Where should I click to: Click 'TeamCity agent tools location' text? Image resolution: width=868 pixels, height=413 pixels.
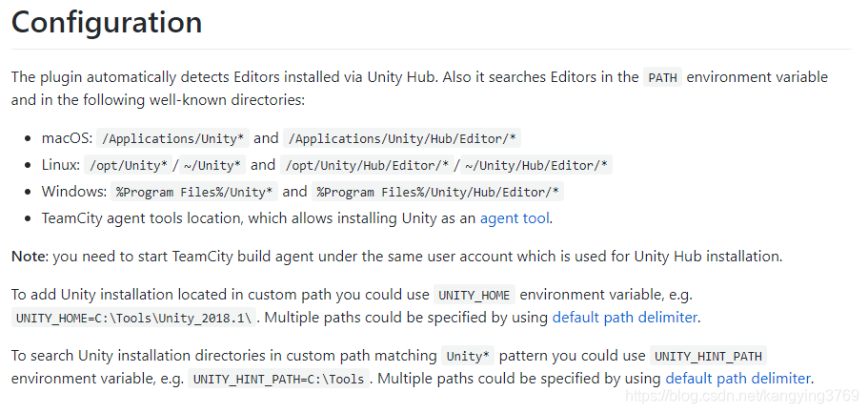142,218
